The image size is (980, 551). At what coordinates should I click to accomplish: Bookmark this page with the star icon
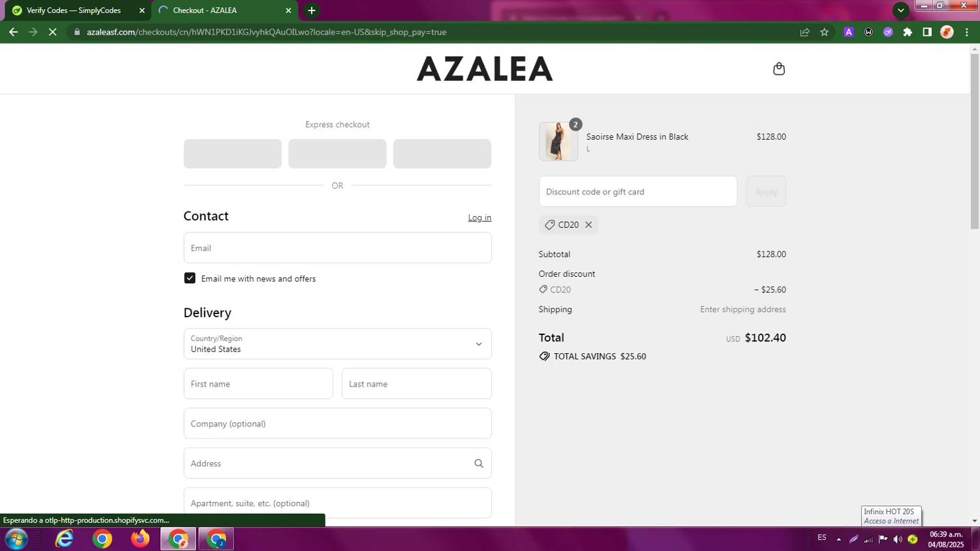point(825,32)
